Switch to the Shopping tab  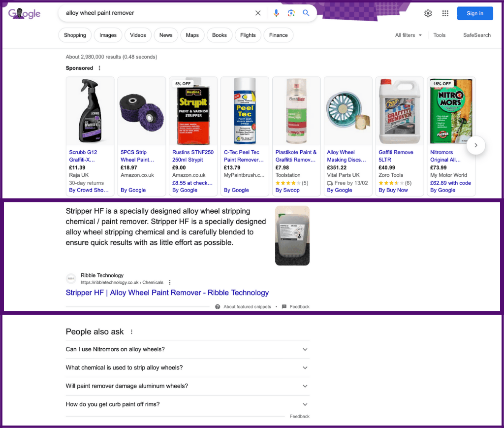click(75, 35)
